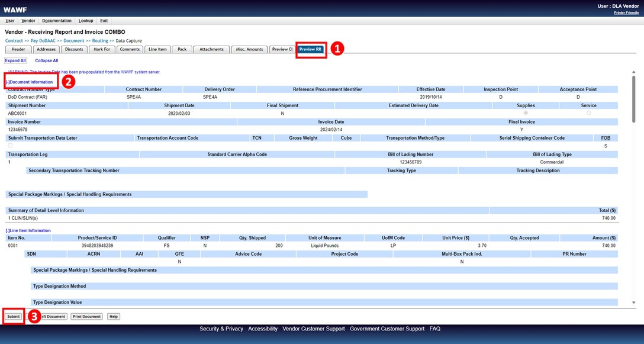644x344 pixels.
Task: Open the Security & Privacy footer link
Action: 221,329
